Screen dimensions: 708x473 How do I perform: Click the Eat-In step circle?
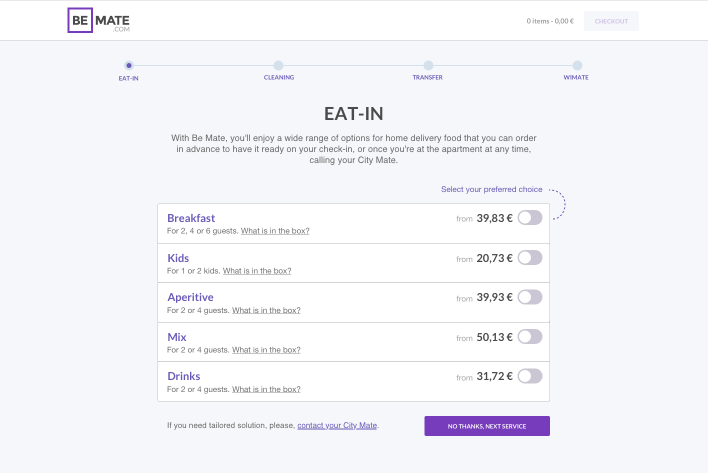129,65
